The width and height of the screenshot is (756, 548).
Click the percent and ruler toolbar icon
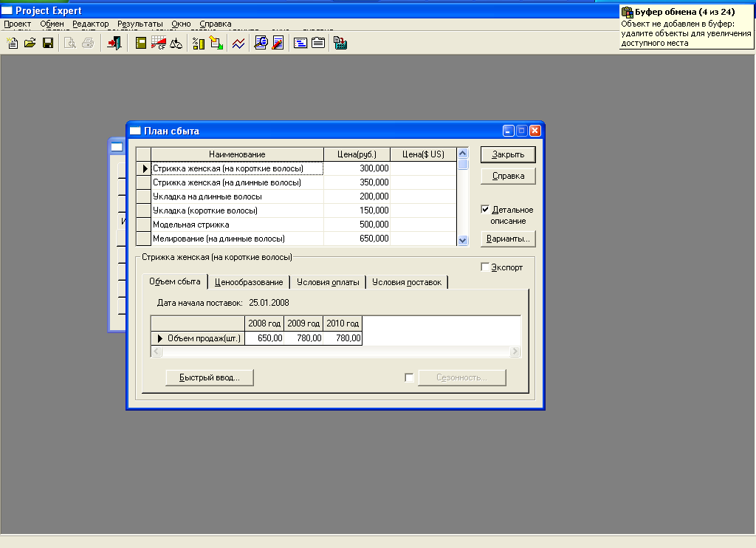(x=198, y=44)
